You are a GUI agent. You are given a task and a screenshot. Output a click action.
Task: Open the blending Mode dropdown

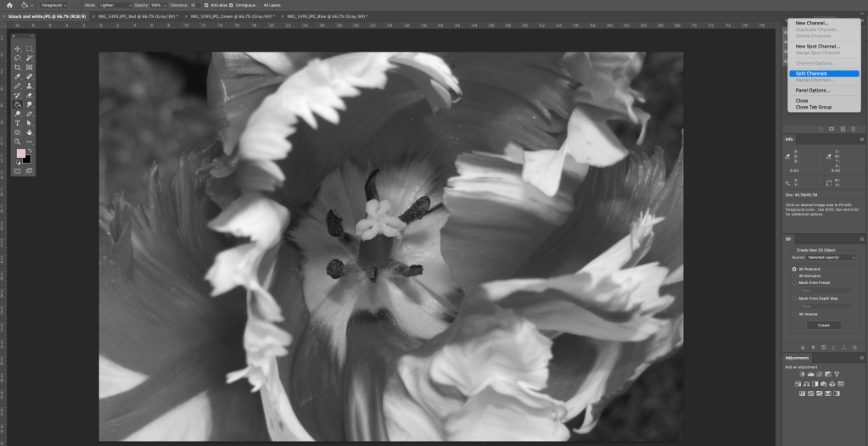[113, 5]
